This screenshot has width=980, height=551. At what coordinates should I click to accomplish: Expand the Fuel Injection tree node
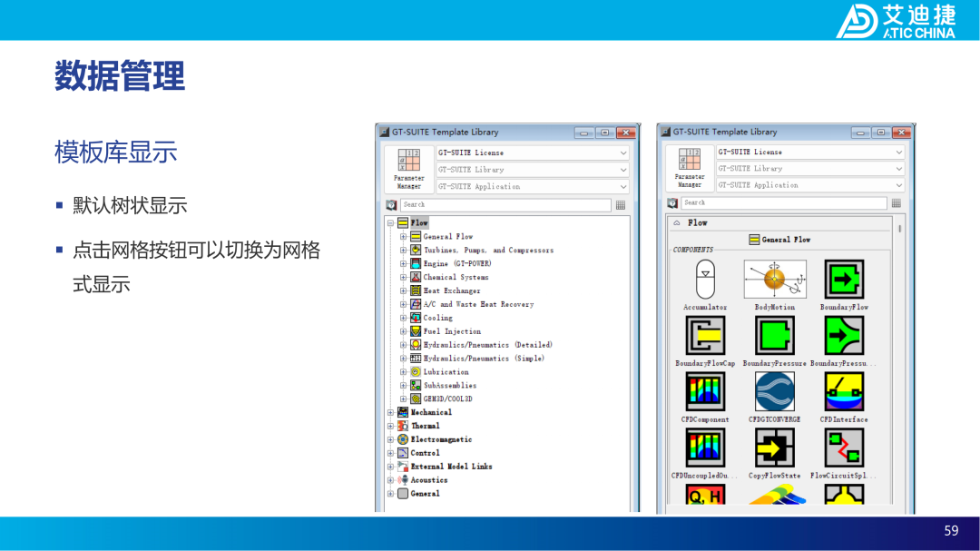click(403, 331)
